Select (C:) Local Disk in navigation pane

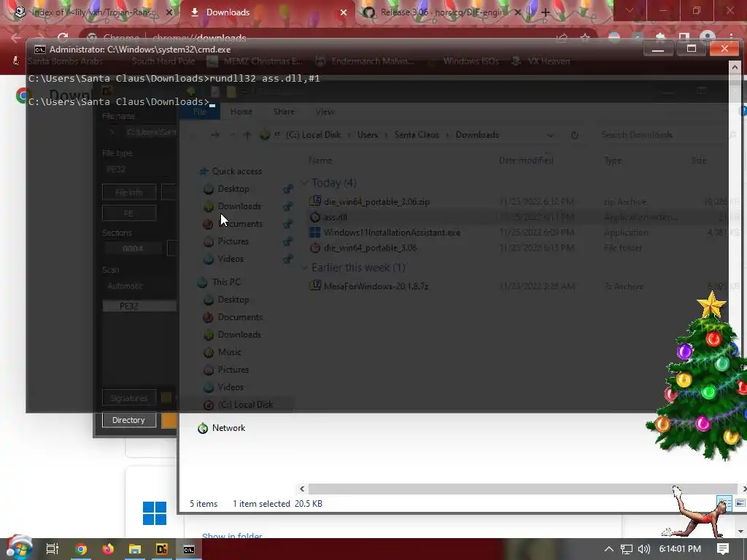pyautogui.click(x=245, y=405)
